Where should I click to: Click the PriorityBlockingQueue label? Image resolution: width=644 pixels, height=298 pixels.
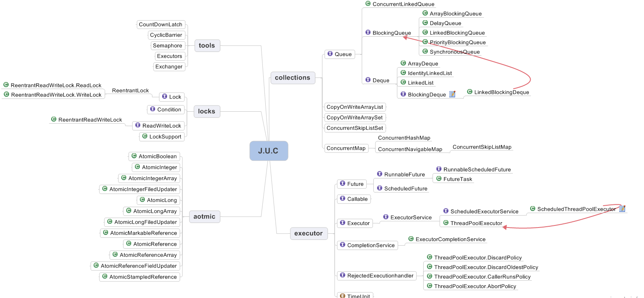coord(458,42)
